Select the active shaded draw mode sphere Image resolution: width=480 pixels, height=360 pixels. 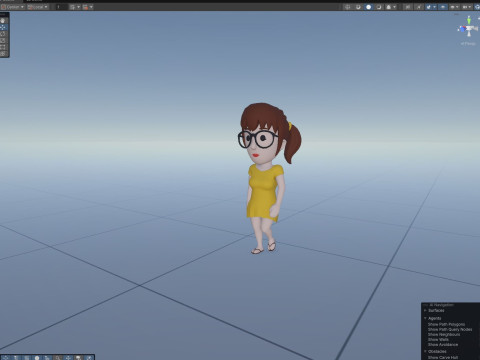coord(368,7)
